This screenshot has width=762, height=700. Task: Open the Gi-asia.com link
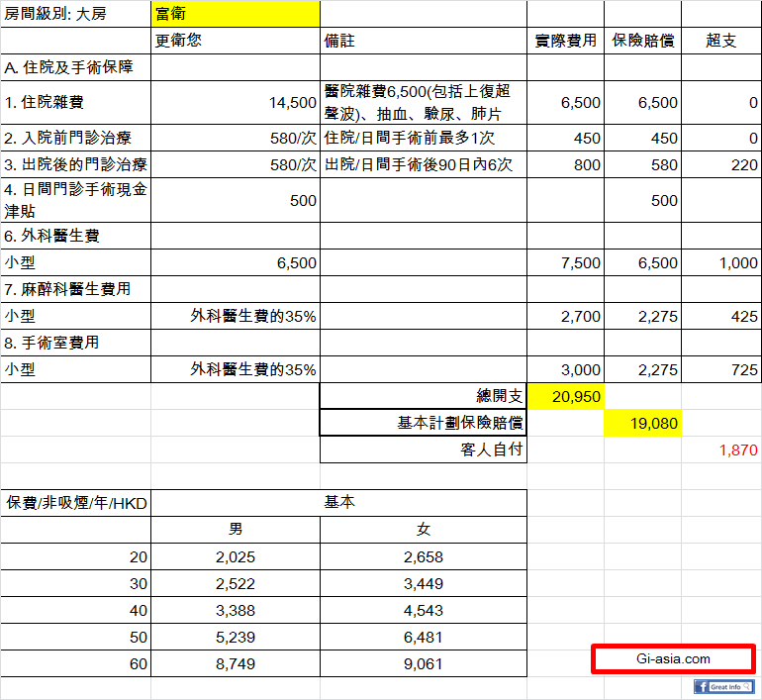[673, 658]
